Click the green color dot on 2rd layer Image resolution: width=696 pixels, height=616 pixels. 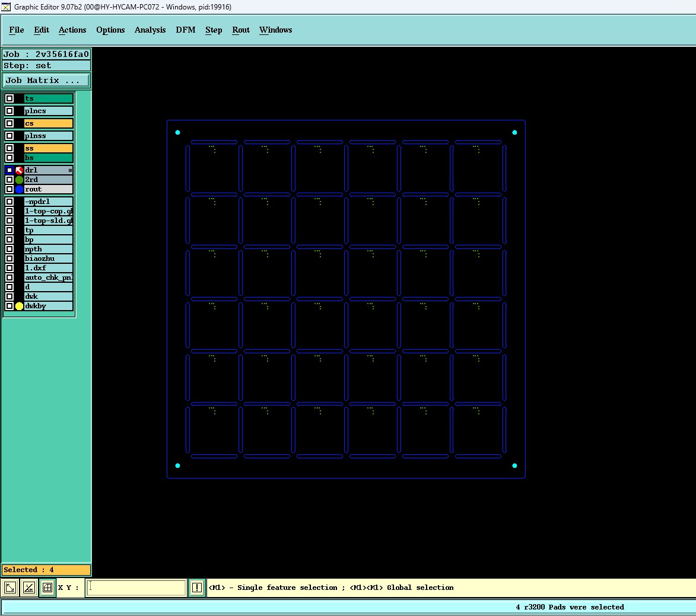(x=19, y=180)
